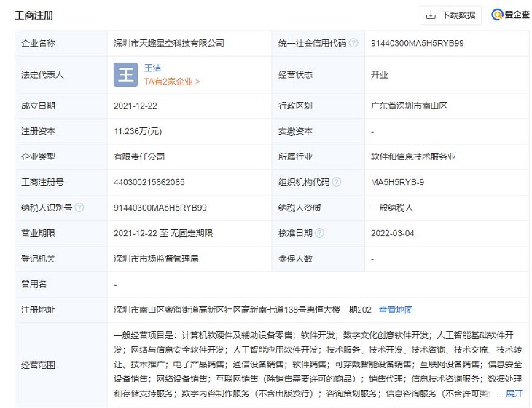Click registration authority 深圳市市场监督管理局

[156, 259]
